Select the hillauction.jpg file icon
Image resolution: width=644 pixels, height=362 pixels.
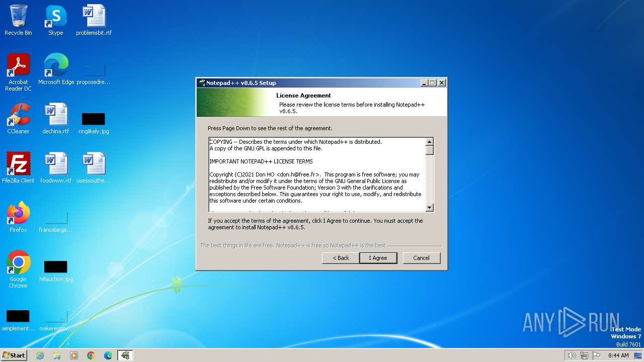pos(55,270)
